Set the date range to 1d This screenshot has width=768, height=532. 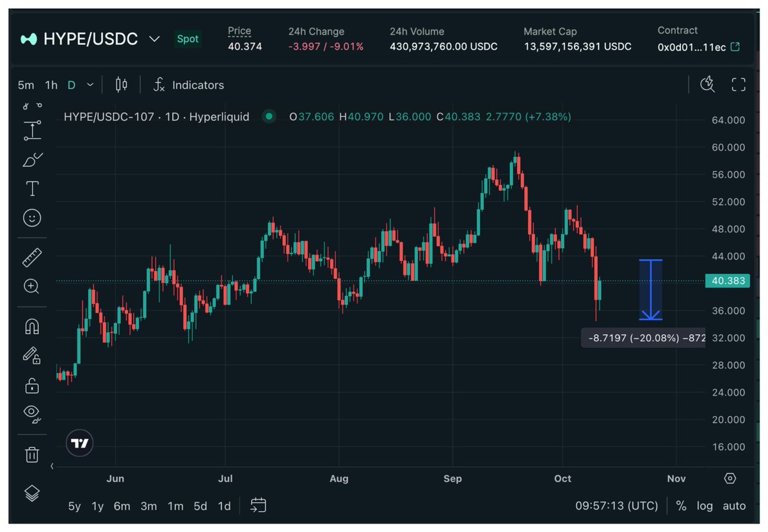point(224,506)
